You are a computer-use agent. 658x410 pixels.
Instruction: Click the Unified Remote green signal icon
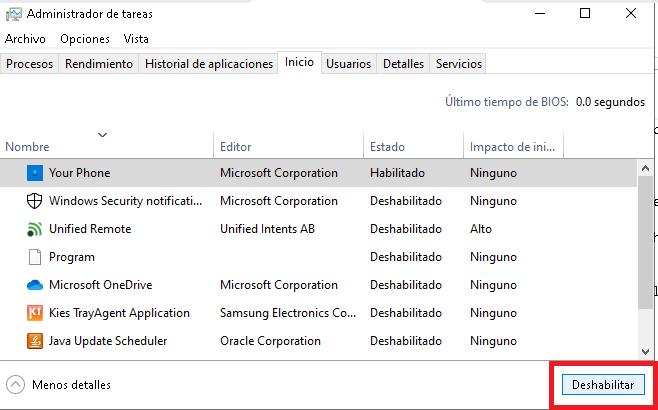click(x=34, y=229)
